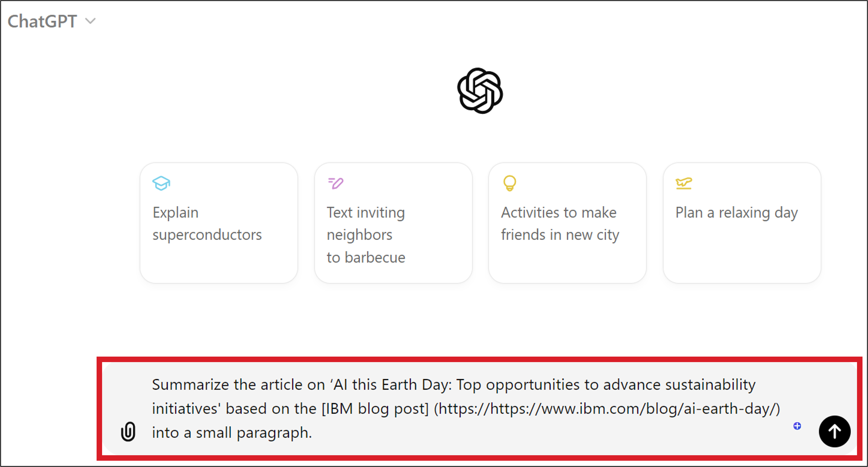
Task: Click the ibm.com blog URL in the prompt
Action: point(607,409)
